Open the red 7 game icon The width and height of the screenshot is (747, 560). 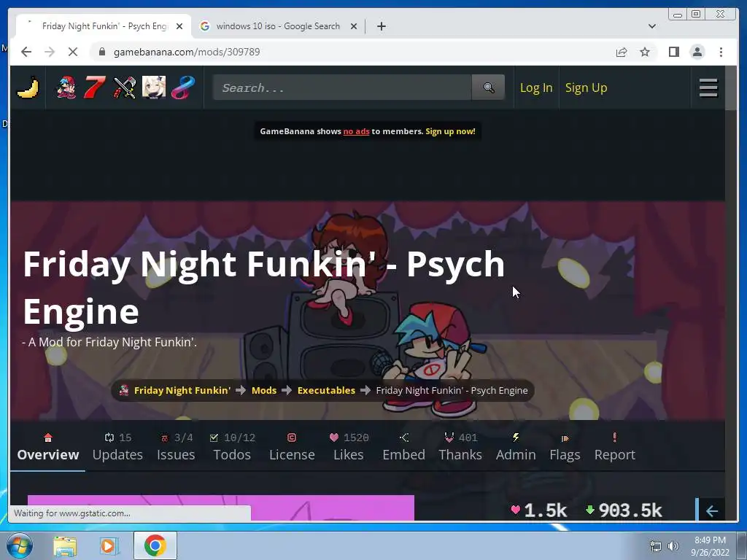tap(94, 87)
